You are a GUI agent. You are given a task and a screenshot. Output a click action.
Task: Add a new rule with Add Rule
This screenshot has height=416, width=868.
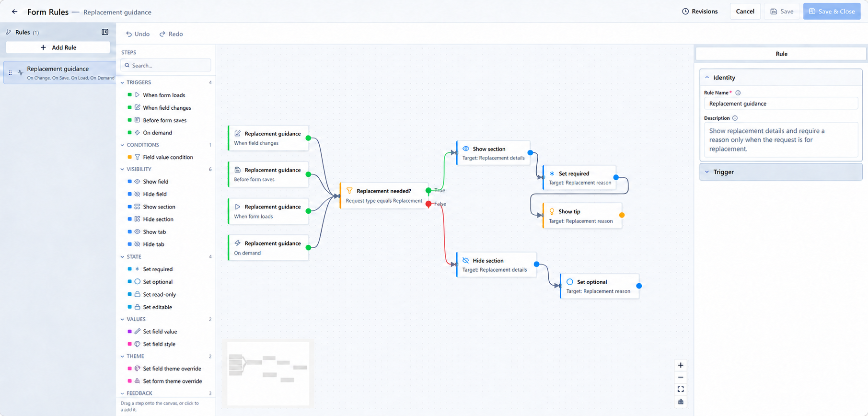tap(58, 47)
